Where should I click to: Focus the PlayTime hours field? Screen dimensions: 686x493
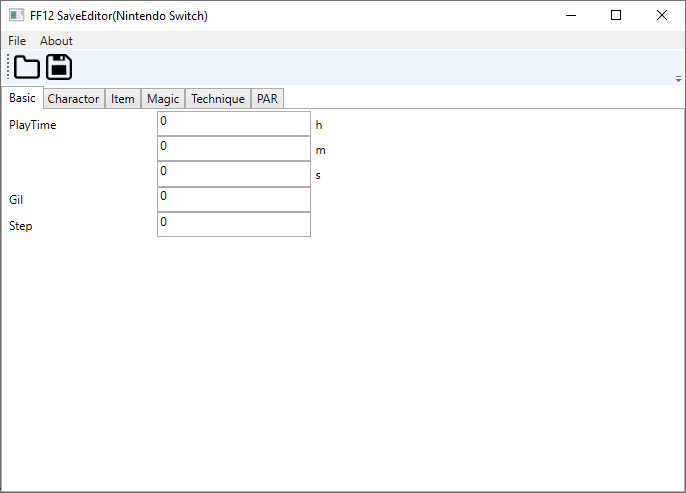tap(234, 124)
